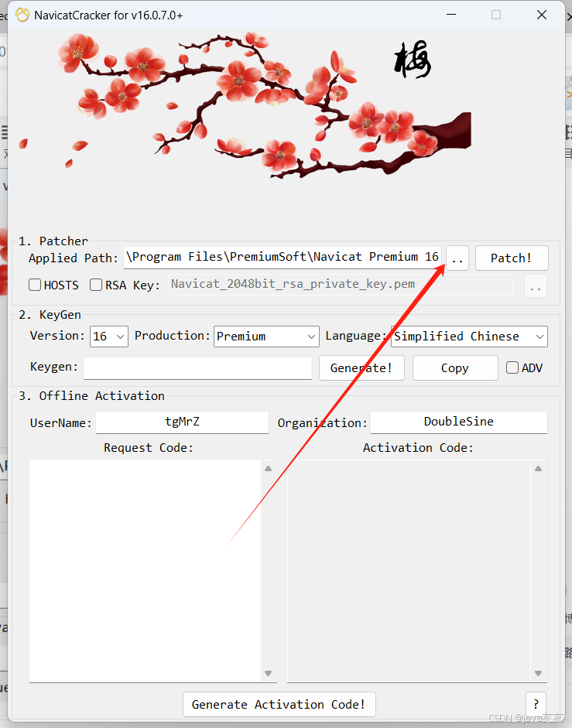Click the Applied Path text field

pyautogui.click(x=283, y=257)
